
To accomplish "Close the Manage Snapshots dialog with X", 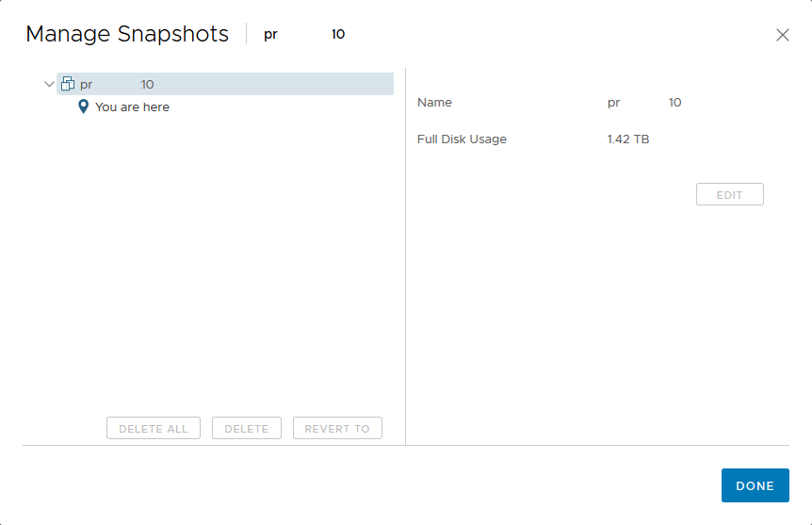I will [x=782, y=35].
